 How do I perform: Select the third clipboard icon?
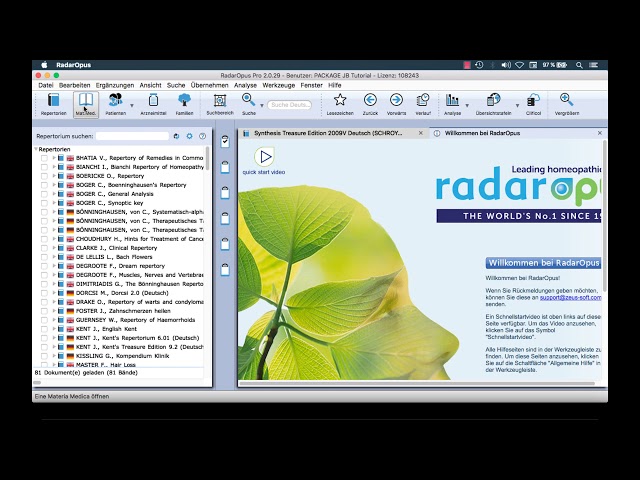click(225, 192)
